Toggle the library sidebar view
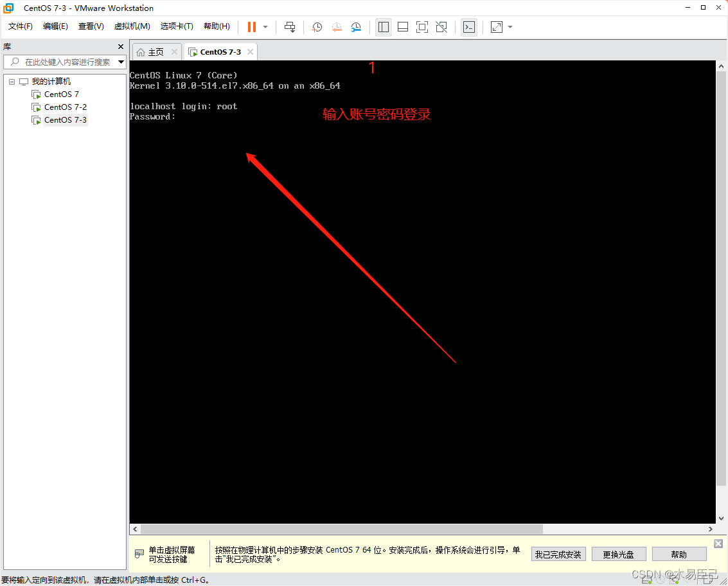Image resolution: width=728 pixels, height=586 pixels. [384, 27]
